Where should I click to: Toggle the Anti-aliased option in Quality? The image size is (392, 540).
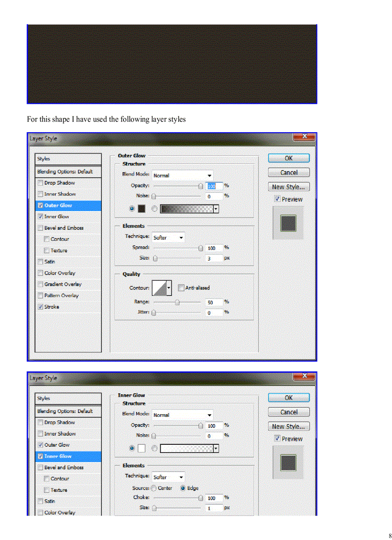coord(180,288)
